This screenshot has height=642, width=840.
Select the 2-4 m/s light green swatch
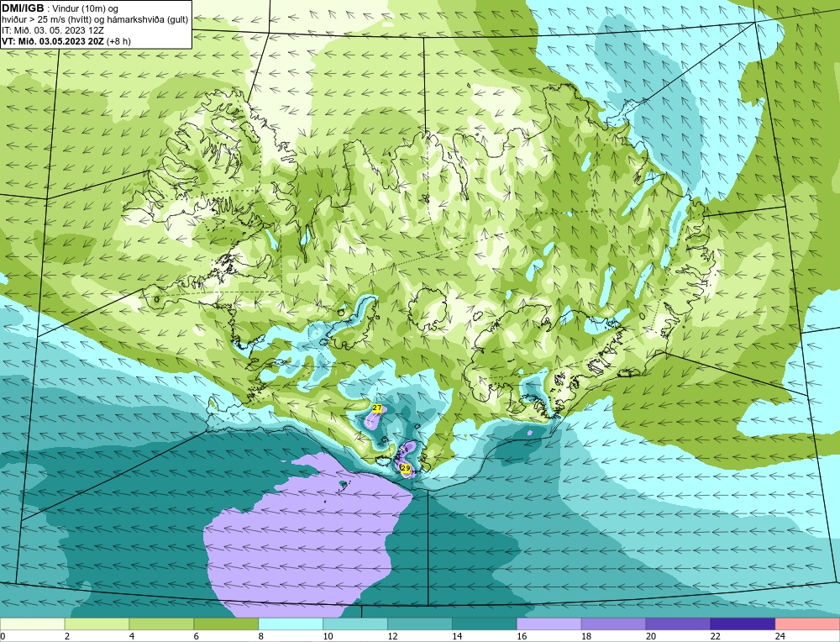(97, 624)
